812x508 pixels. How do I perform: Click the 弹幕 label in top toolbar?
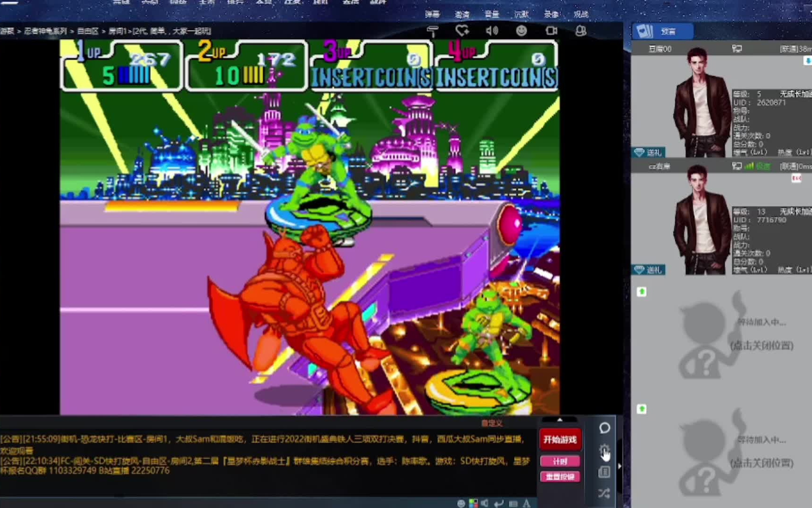point(432,14)
